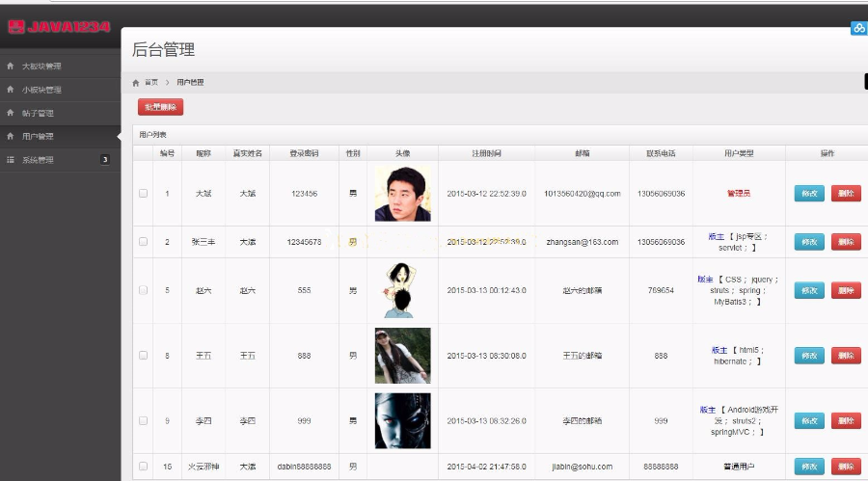Click cartoon avatar of 赵六
Viewport: 868px width, 481px height.
click(x=402, y=290)
